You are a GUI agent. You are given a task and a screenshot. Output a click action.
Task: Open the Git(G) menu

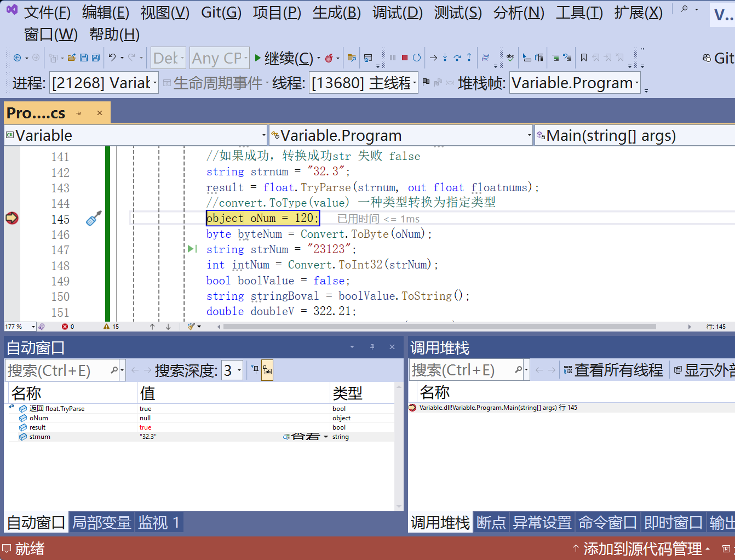221,12
